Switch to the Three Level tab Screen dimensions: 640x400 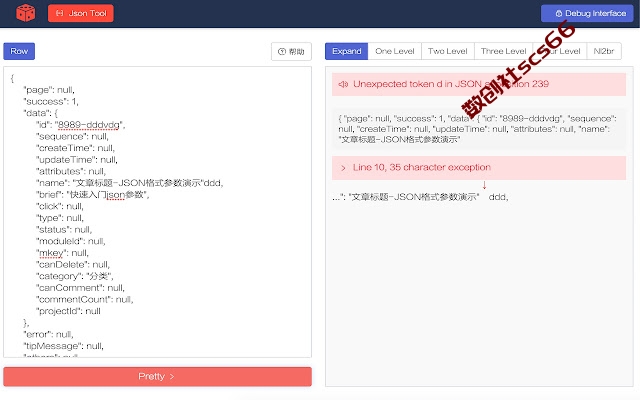click(x=504, y=51)
